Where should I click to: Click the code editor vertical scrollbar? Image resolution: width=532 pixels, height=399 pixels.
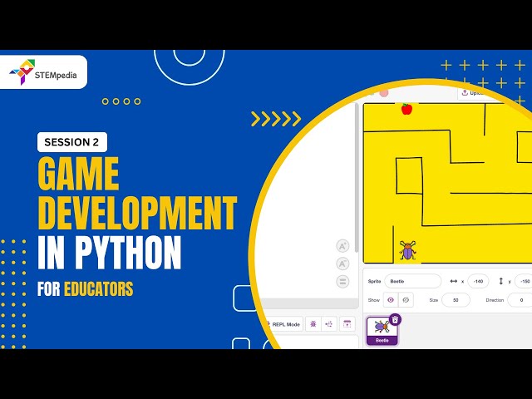pyautogui.click(x=357, y=177)
